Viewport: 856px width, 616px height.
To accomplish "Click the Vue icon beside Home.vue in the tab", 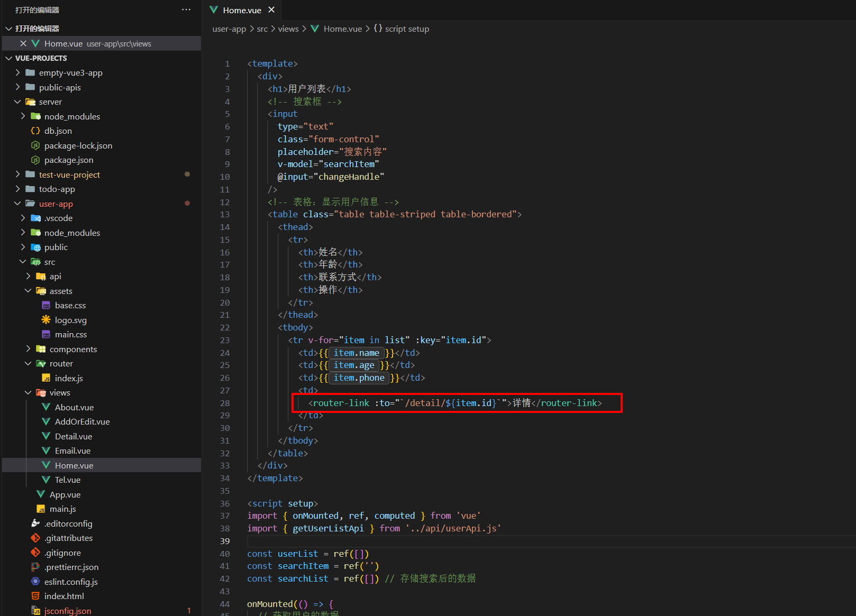I will [x=214, y=10].
